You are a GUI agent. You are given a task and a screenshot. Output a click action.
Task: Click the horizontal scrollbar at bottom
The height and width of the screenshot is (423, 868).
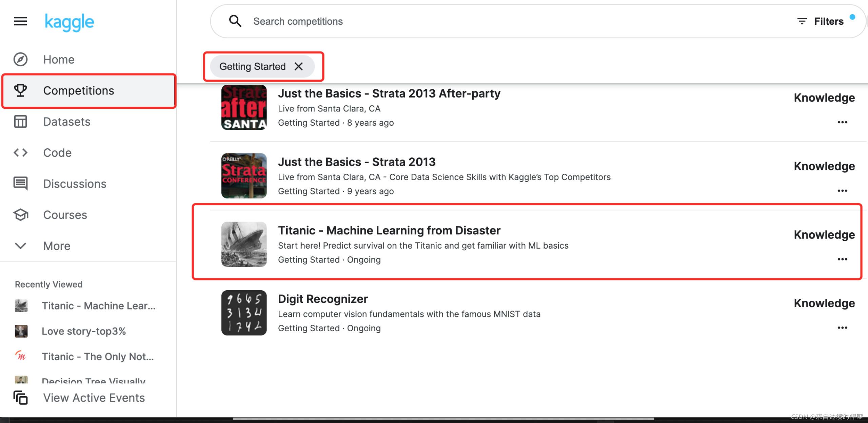443,419
